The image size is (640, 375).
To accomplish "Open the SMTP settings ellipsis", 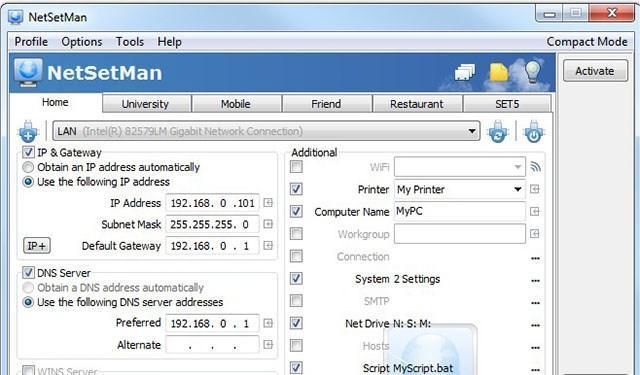I will point(535,303).
